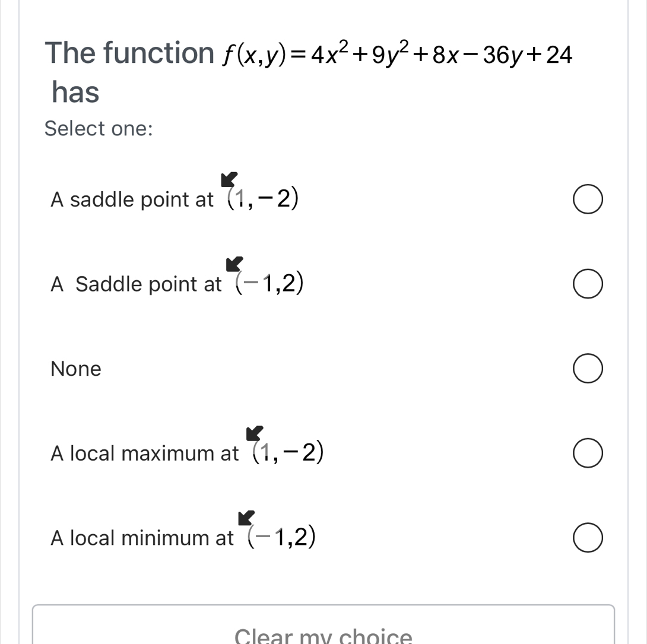Screen dimensions: 647x644
Task: Click the "Select one:" prompt text
Action: coord(99,128)
